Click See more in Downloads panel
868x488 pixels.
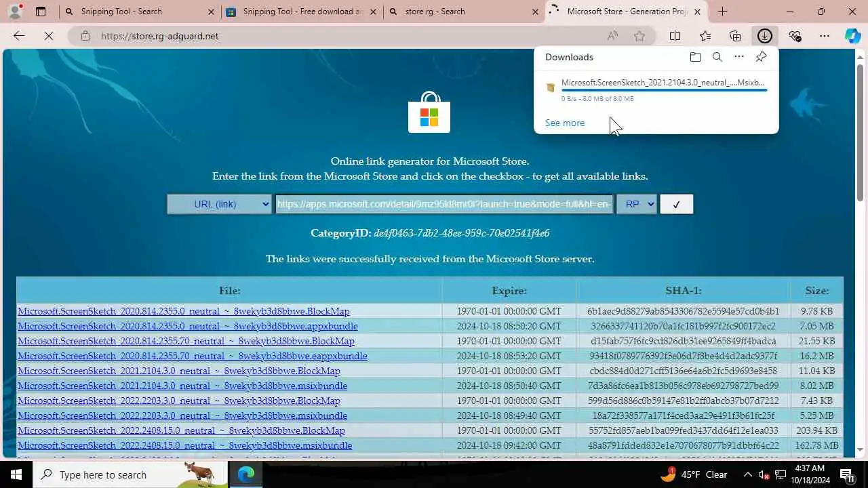(564, 123)
